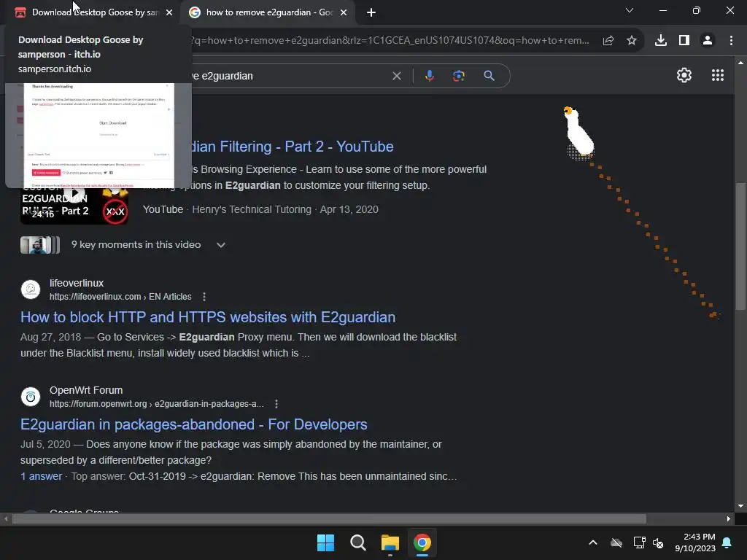Open File Explorer from the taskbar
747x560 pixels.
pos(390,542)
